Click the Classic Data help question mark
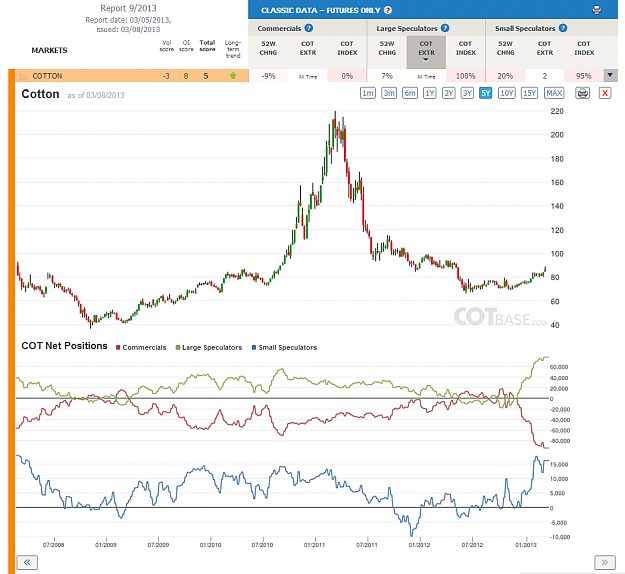This screenshot has width=625, height=574. (387, 10)
